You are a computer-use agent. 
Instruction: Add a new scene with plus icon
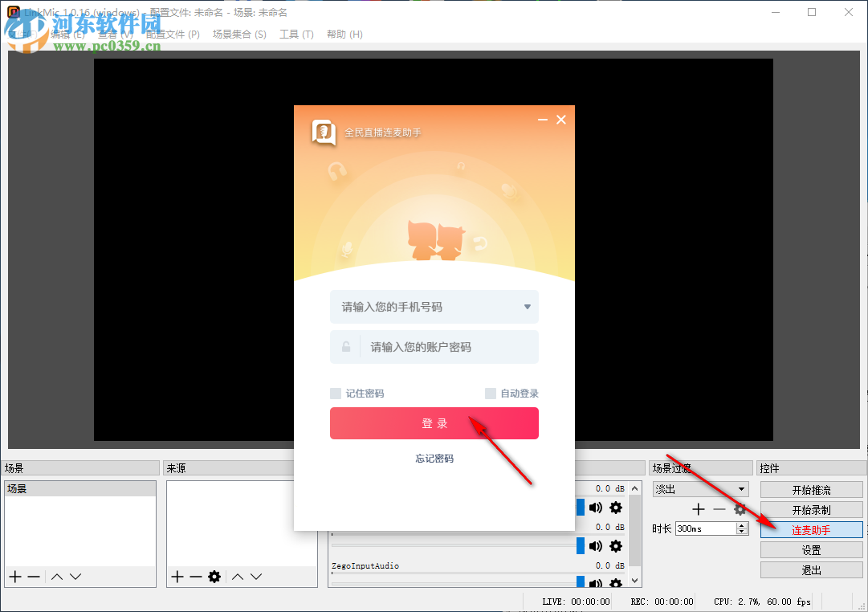point(15,577)
